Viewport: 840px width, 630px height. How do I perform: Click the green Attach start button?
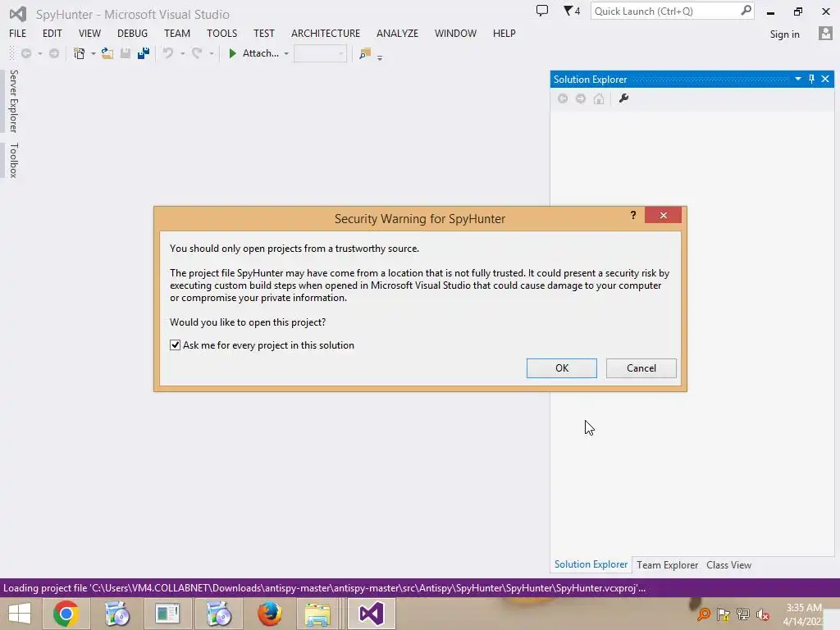(253, 53)
